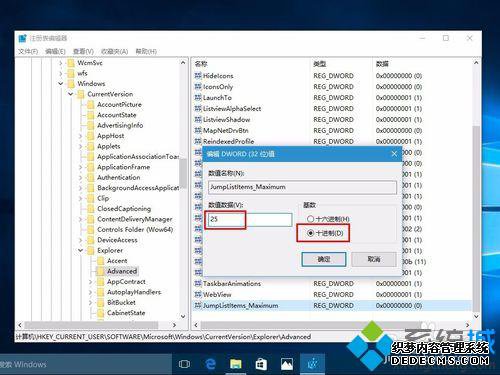Open the Store from the taskbar

261,364
